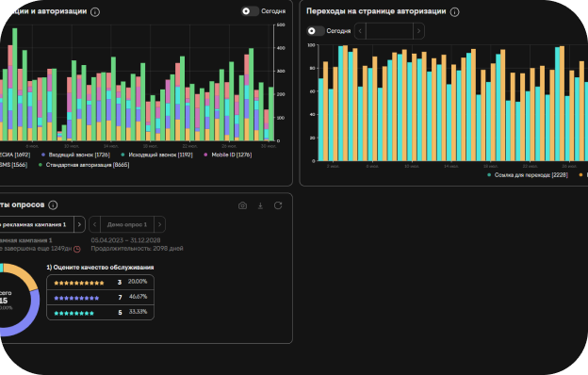The height and width of the screenshot is (375, 588).
Task: Click the info icon next to опросов heading
Action: (54, 205)
